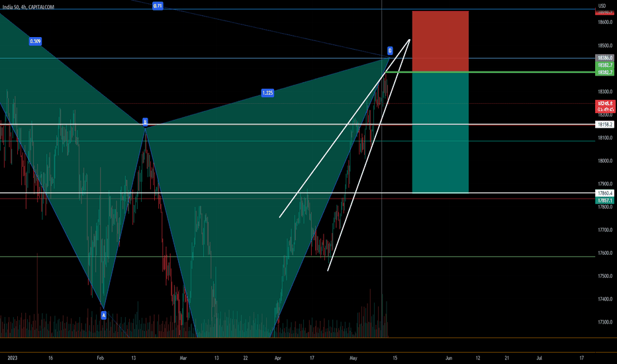Select the teal profit target zone
The image size is (617, 364).
pos(440,132)
